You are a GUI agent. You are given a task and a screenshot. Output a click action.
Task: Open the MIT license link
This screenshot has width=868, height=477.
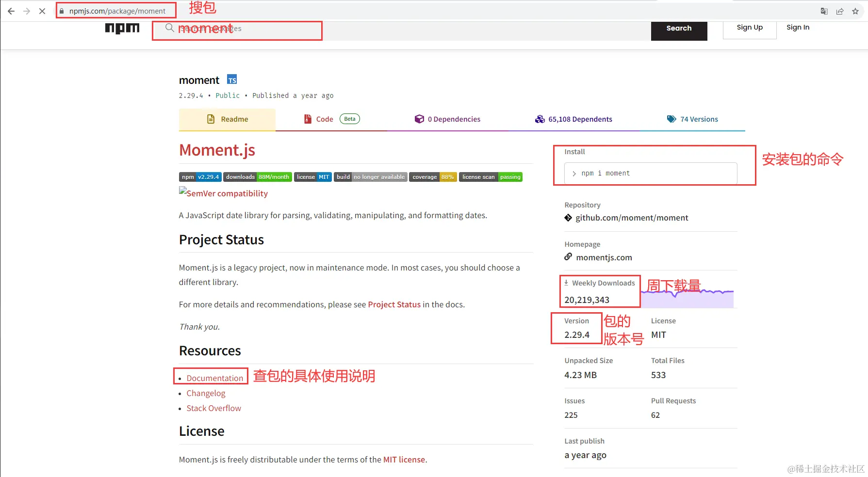coord(404,460)
